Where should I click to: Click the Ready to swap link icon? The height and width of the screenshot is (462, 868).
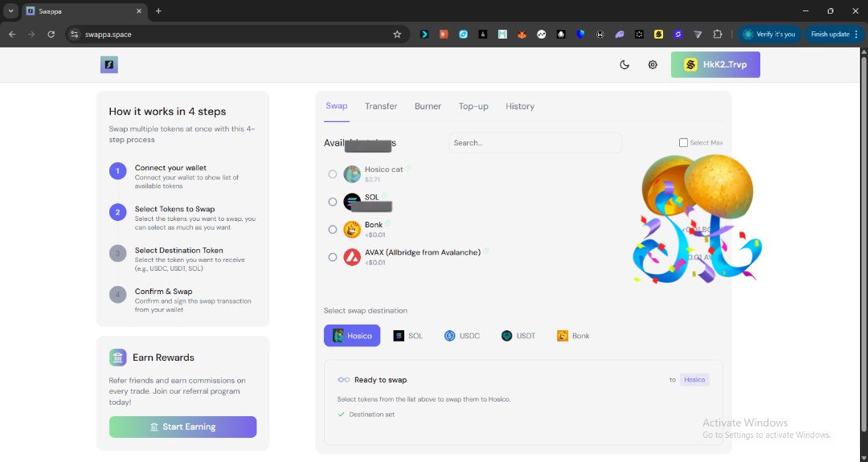coord(344,379)
